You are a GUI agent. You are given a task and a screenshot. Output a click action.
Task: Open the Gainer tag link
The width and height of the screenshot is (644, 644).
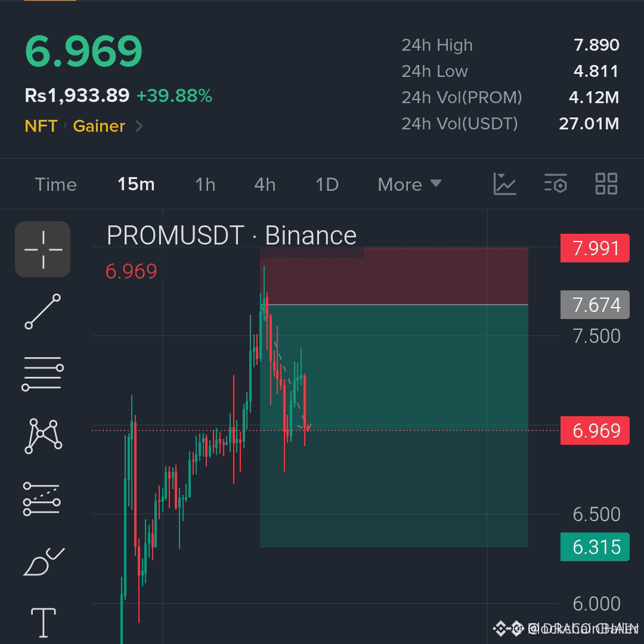tap(99, 126)
